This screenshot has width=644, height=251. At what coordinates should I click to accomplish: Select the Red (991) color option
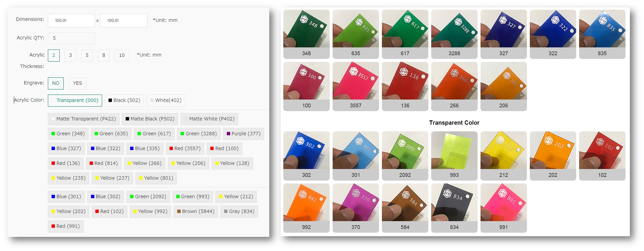click(x=66, y=226)
